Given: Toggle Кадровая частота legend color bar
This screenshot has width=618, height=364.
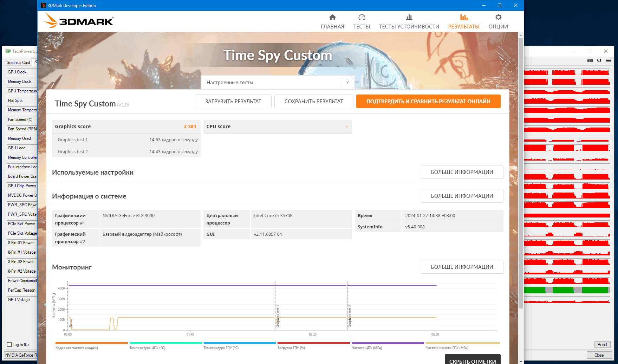Looking at the screenshot, I should [92, 343].
